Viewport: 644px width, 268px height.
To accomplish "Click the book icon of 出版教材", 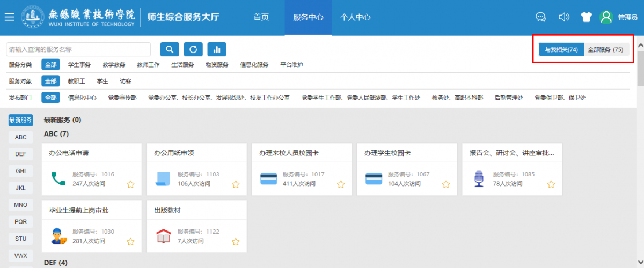I will click(x=163, y=236).
